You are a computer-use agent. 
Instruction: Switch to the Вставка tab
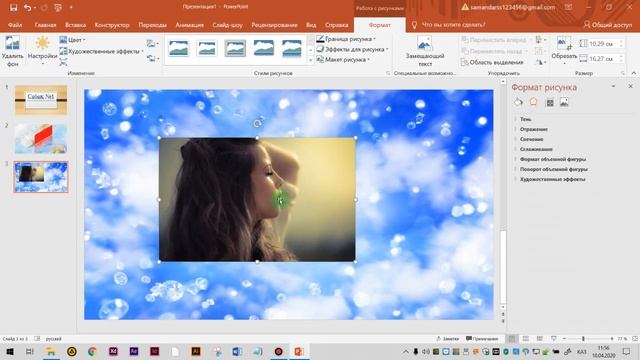pos(76,25)
